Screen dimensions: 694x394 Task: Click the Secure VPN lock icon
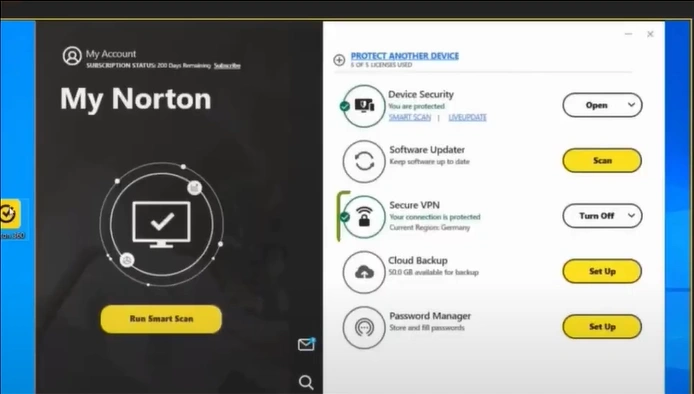364,217
